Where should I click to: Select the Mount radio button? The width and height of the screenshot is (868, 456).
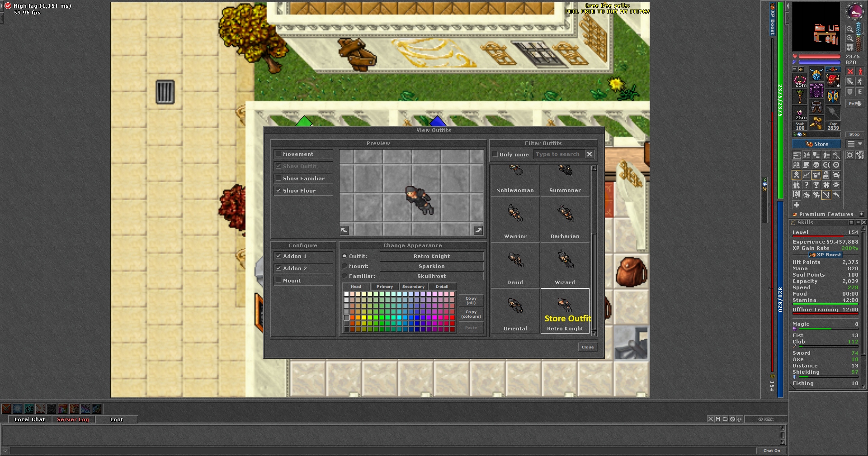[344, 266]
